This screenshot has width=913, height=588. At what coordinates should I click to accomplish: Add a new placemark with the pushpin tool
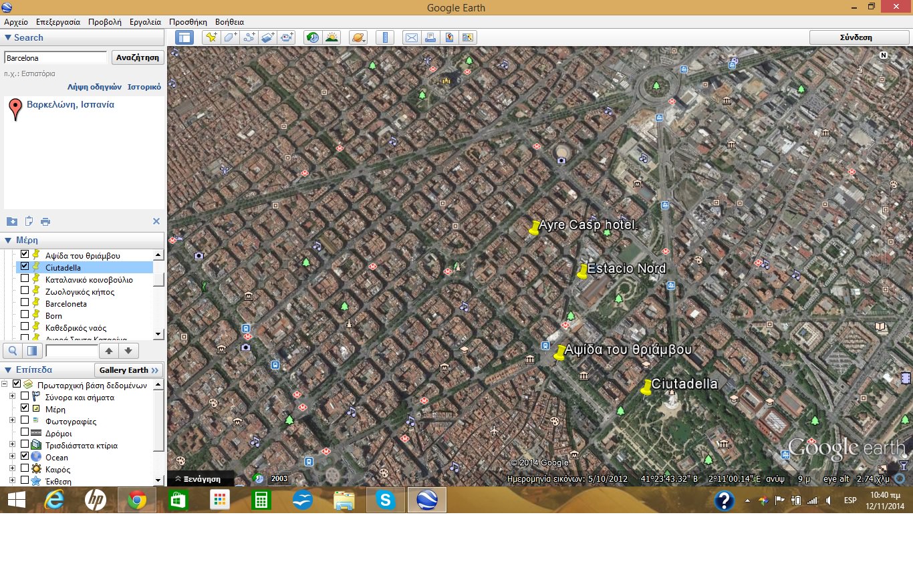pyautogui.click(x=211, y=37)
